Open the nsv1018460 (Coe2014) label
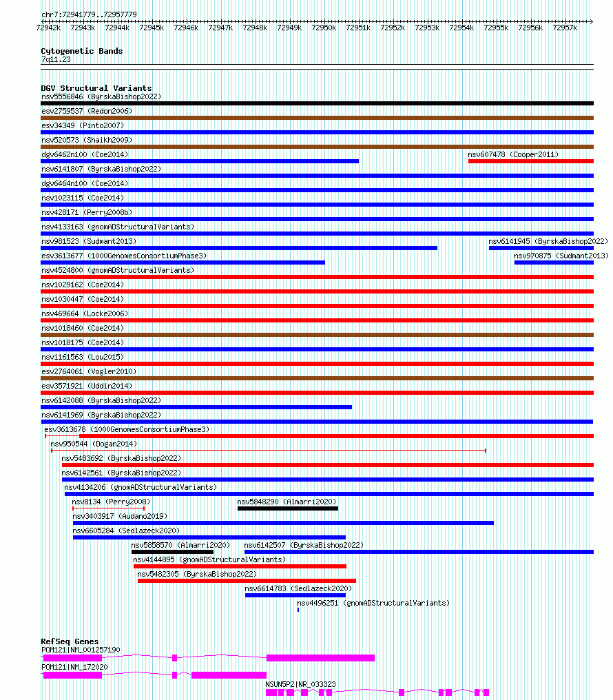The height and width of the screenshot is (700, 613). click(83, 328)
